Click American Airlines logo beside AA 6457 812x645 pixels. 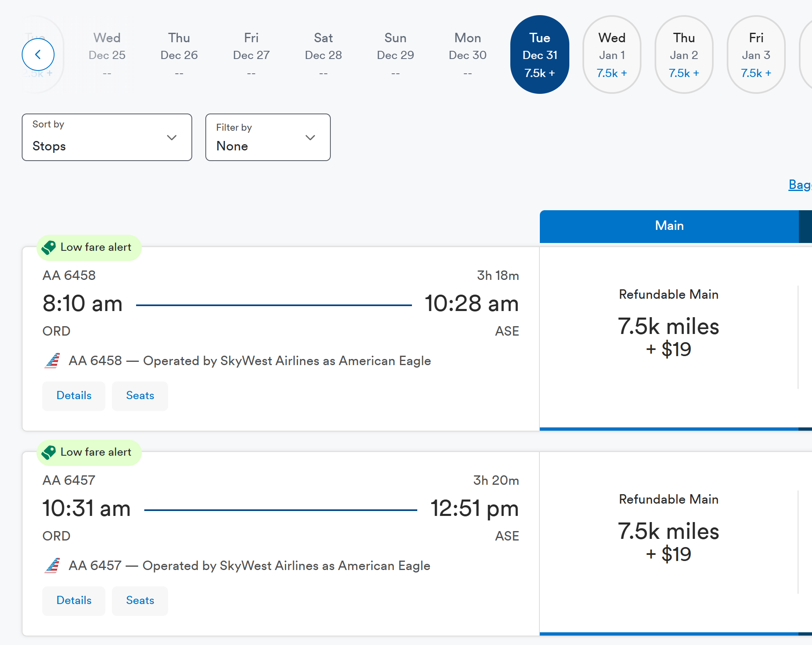pos(52,566)
